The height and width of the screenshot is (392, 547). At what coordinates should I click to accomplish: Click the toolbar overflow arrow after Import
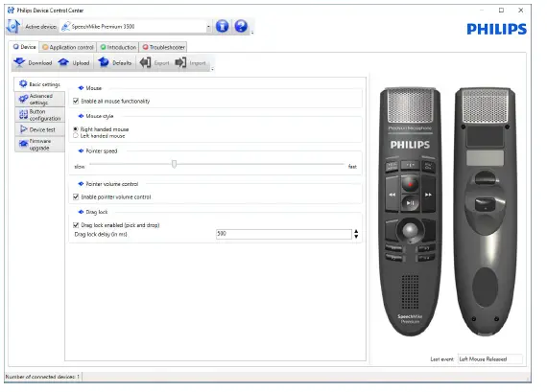(x=212, y=69)
